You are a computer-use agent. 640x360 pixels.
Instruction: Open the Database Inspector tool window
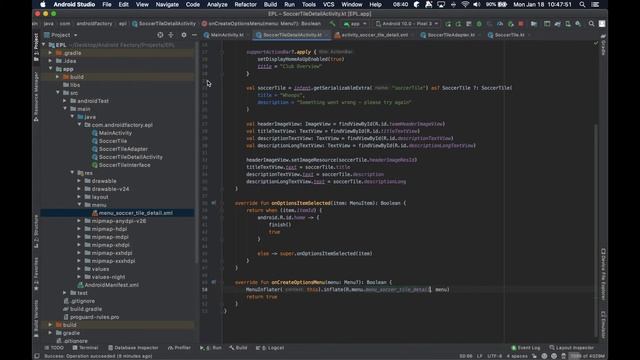[x=133, y=348]
